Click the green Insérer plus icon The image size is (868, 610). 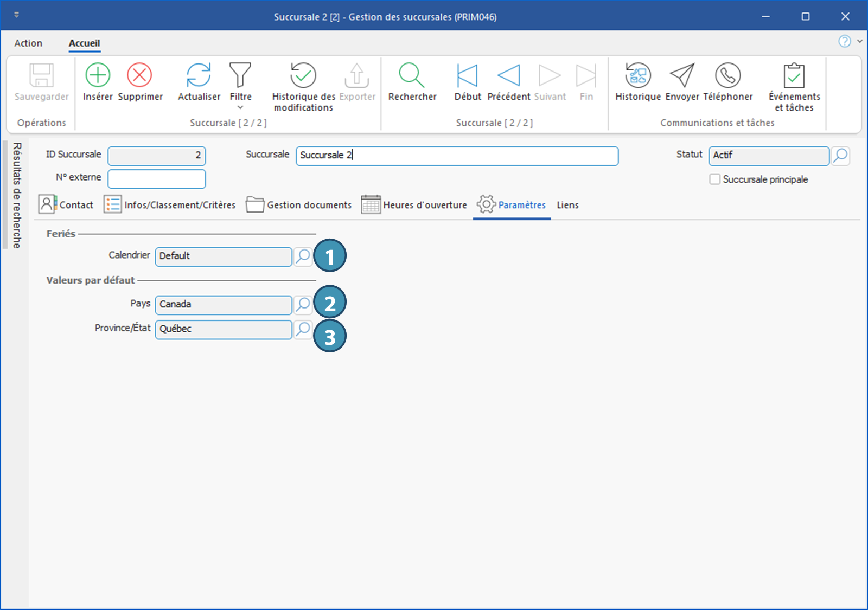coord(98,75)
